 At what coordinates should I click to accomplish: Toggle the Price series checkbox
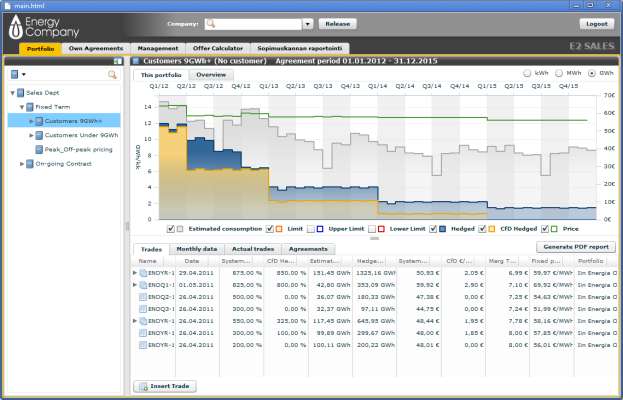tap(545, 229)
